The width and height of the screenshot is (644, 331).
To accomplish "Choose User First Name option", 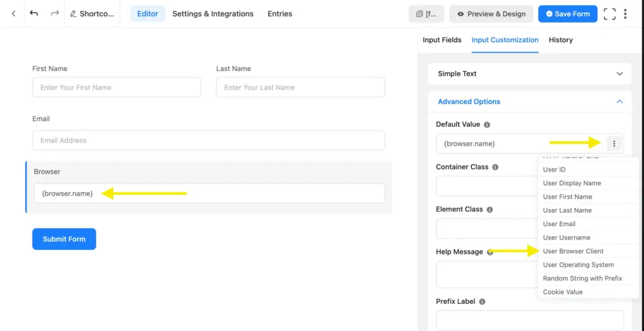I will click(x=588, y=197).
